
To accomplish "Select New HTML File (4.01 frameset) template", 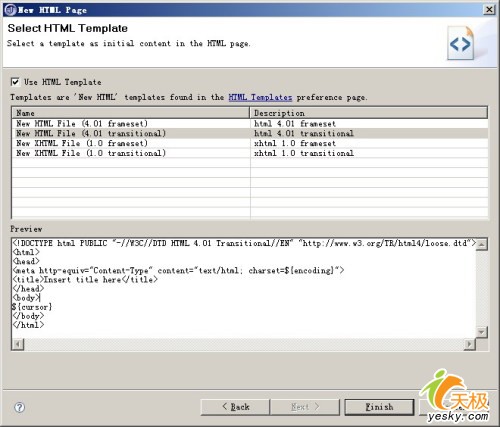I will click(82, 124).
